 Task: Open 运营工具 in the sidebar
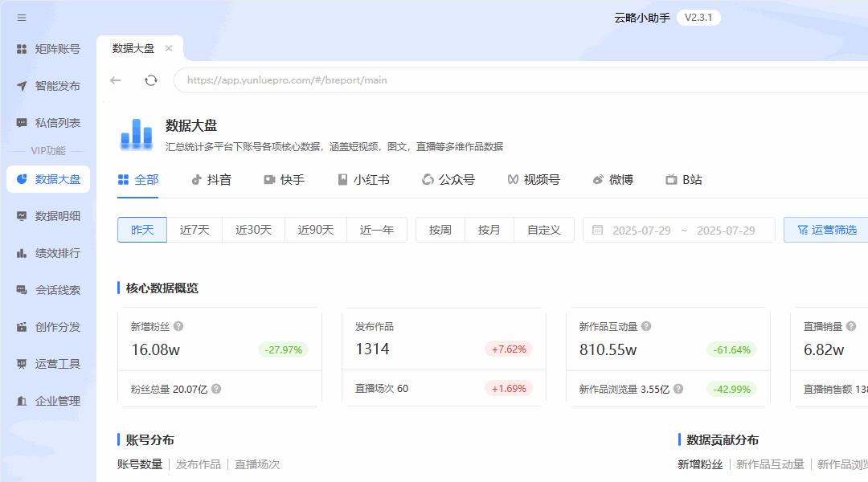pyautogui.click(x=48, y=364)
